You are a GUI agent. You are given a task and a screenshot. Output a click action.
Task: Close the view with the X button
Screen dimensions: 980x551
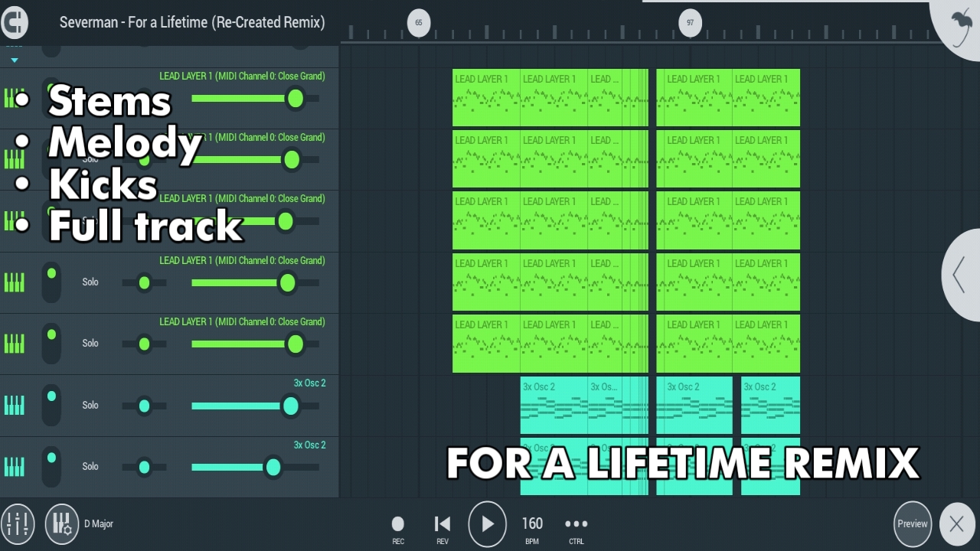coord(957,524)
